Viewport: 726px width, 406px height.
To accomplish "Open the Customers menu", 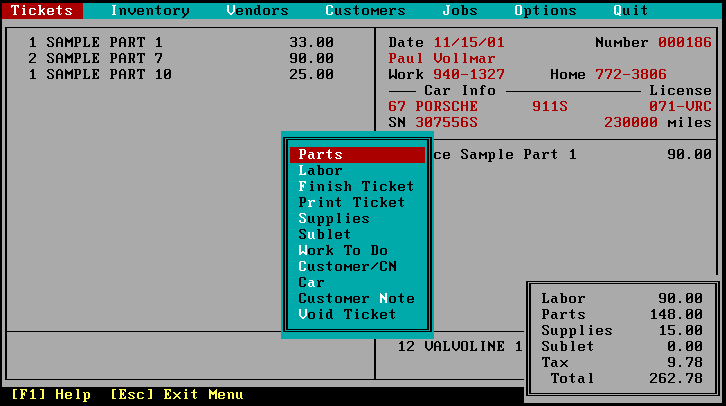I will (365, 11).
